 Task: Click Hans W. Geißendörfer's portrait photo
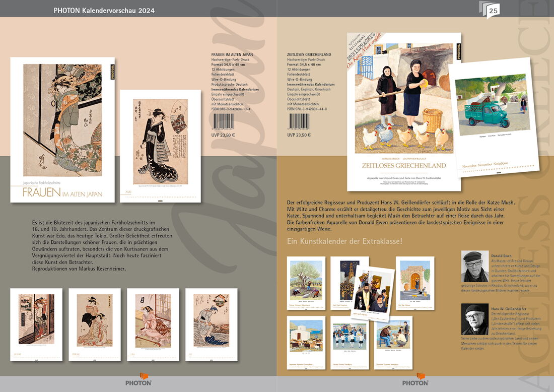(x=474, y=319)
